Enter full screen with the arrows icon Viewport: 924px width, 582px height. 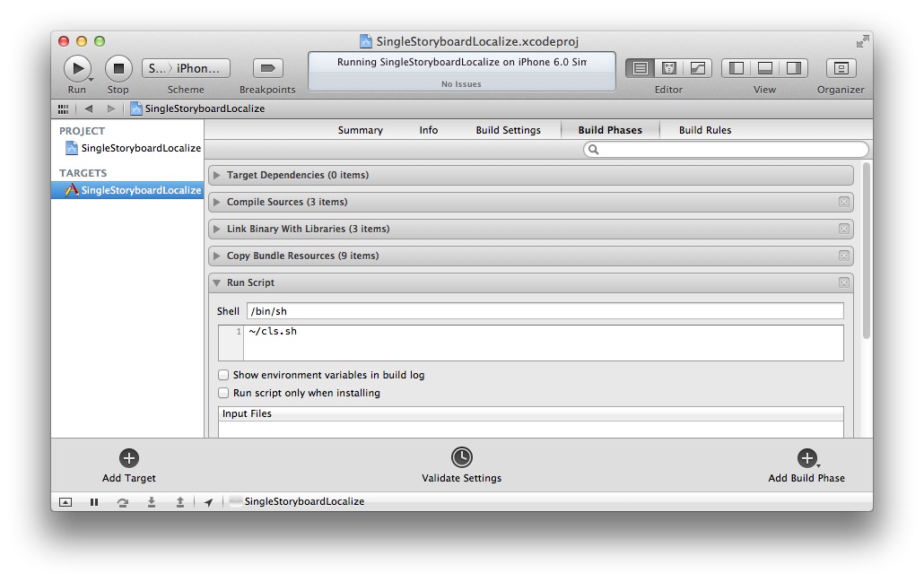(862, 41)
